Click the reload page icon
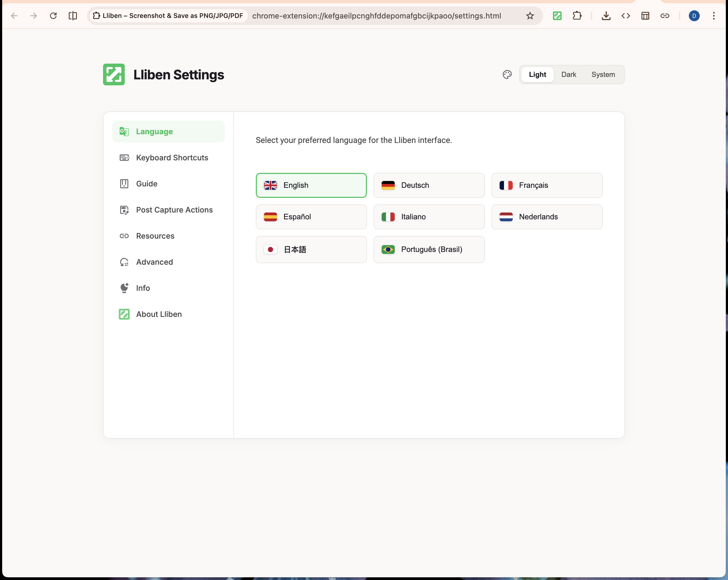This screenshot has height=580, width=728. [53, 15]
